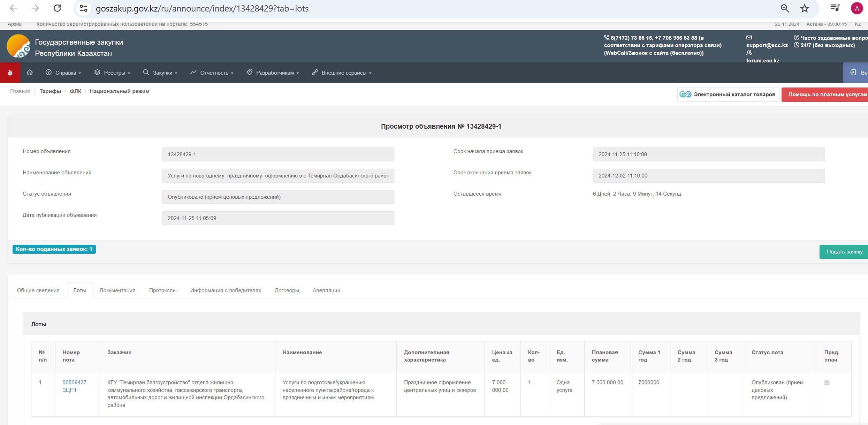868x425 pixels.
Task: Open the ФЛК breadcrumb link
Action: pyautogui.click(x=76, y=91)
